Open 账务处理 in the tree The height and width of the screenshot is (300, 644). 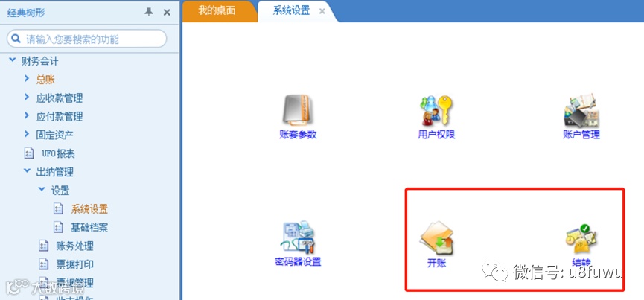pos(74,246)
